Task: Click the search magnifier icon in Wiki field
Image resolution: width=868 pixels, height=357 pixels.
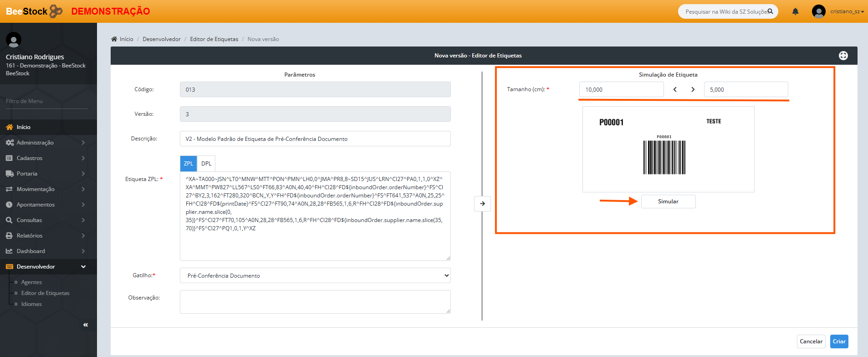Action: click(770, 11)
